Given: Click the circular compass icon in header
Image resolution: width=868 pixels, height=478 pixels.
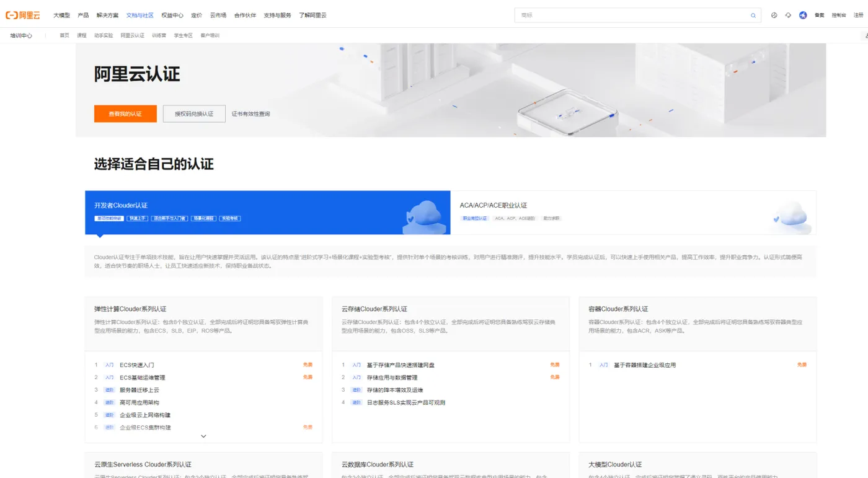Looking at the screenshot, I should (774, 15).
